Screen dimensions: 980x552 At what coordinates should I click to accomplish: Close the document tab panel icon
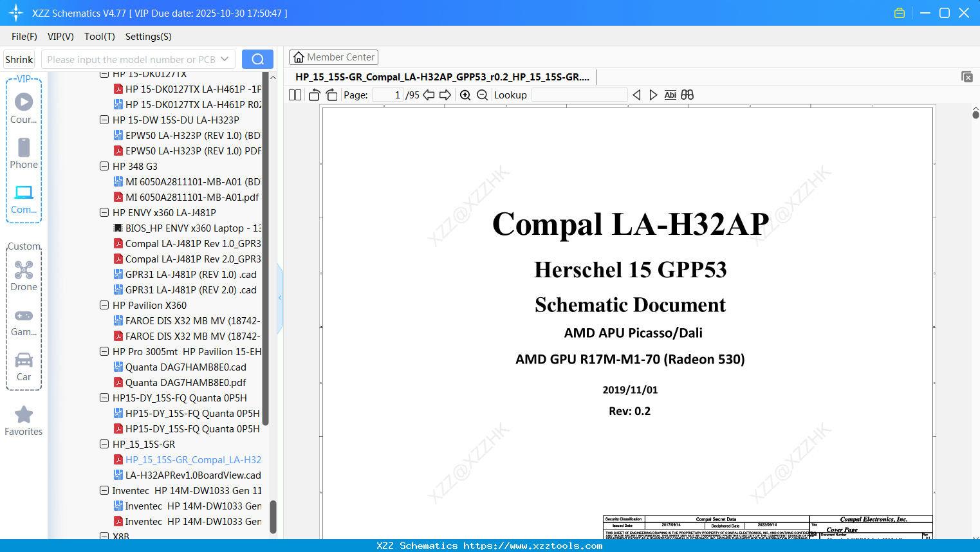967,77
